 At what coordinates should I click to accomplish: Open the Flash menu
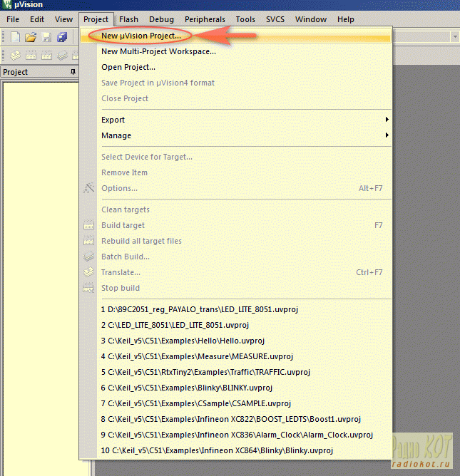pyautogui.click(x=128, y=19)
